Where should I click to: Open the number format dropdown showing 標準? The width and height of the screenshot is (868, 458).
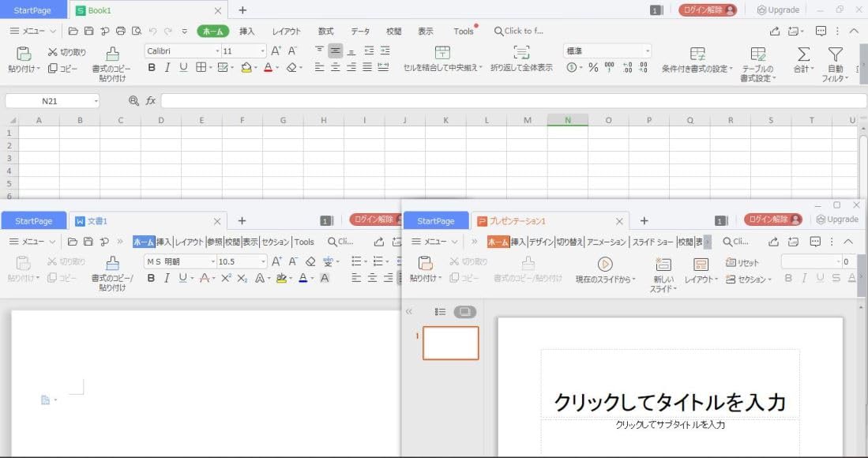(x=648, y=51)
